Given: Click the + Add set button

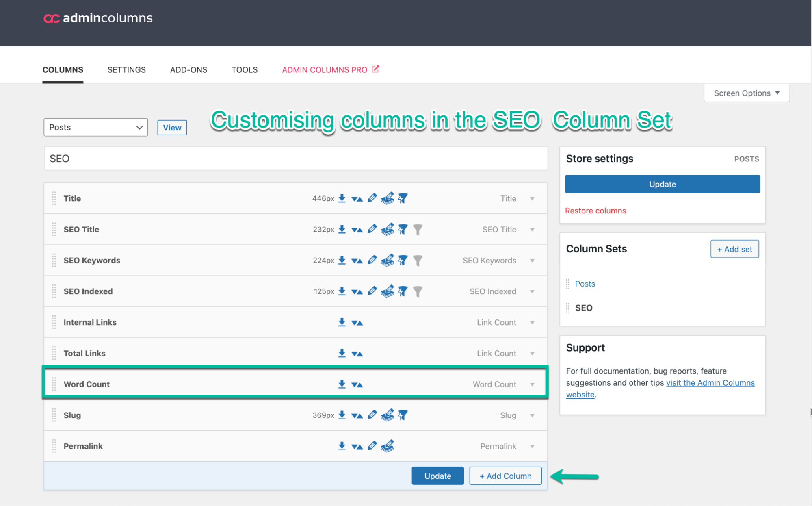Looking at the screenshot, I should coord(734,248).
